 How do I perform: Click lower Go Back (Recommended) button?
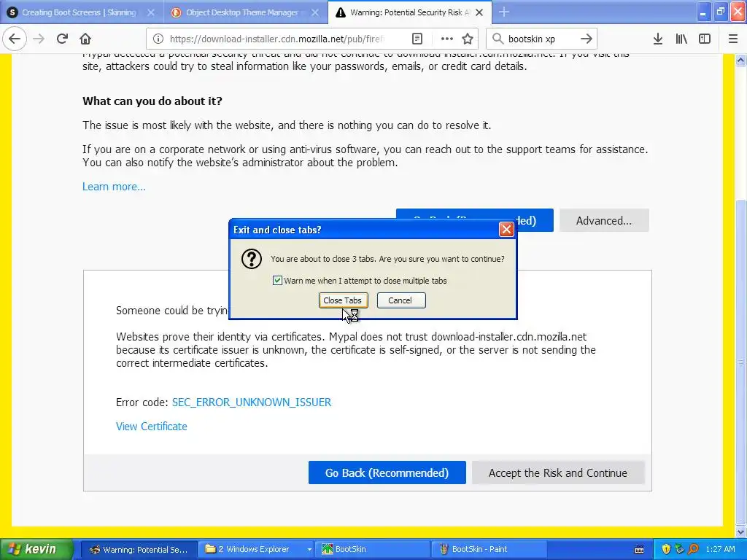click(387, 472)
